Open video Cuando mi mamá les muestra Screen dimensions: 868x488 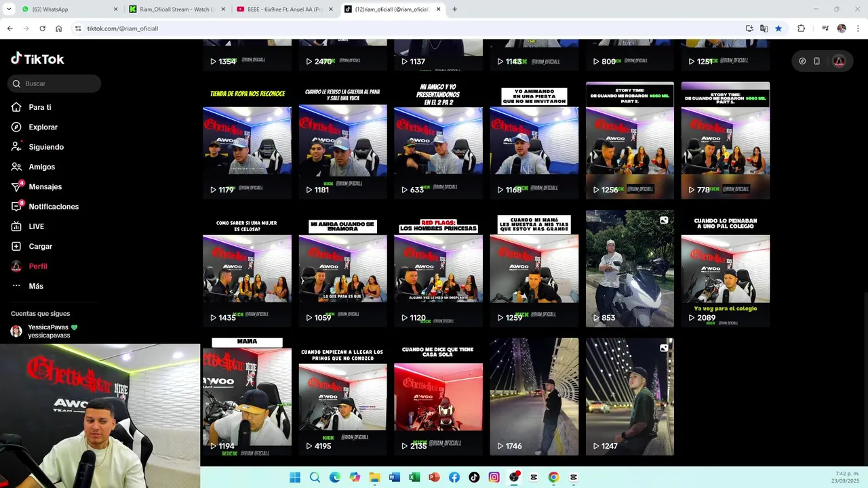pyautogui.click(x=534, y=268)
